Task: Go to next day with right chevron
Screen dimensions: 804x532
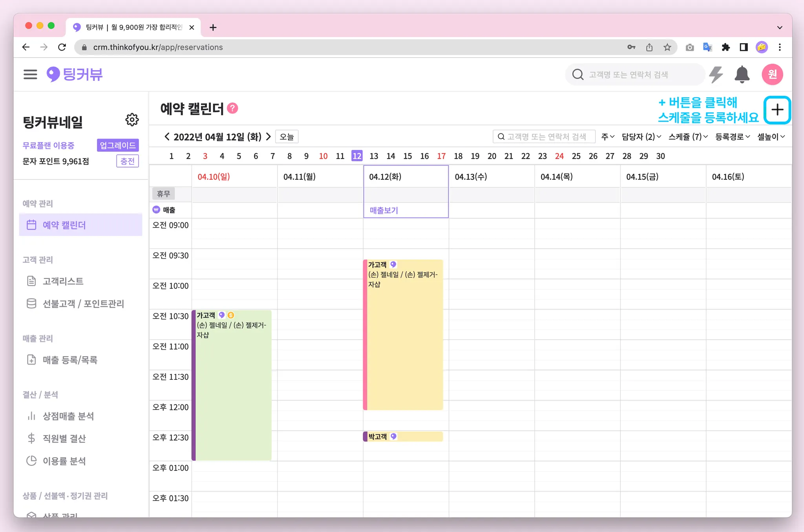Action: (x=269, y=137)
